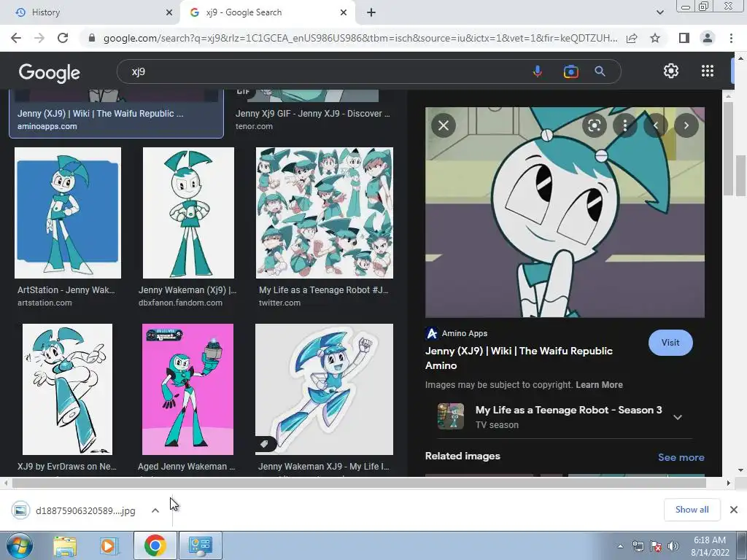View site information lock icon

click(x=92, y=38)
